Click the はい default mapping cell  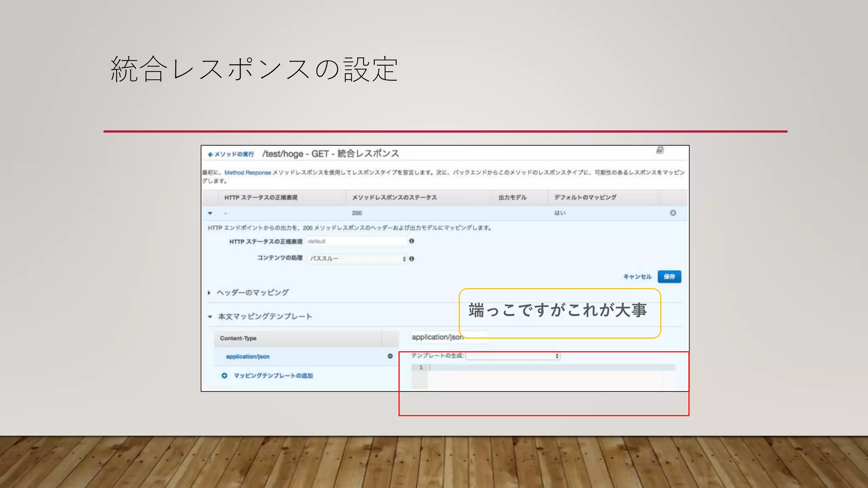(x=560, y=213)
